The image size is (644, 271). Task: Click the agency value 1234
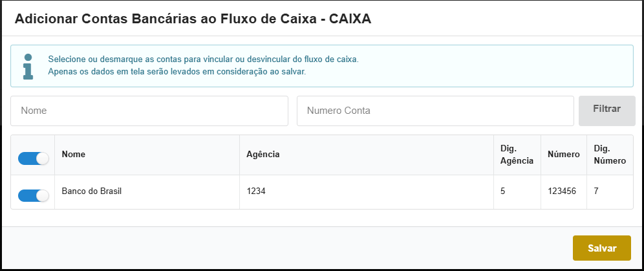(x=256, y=191)
